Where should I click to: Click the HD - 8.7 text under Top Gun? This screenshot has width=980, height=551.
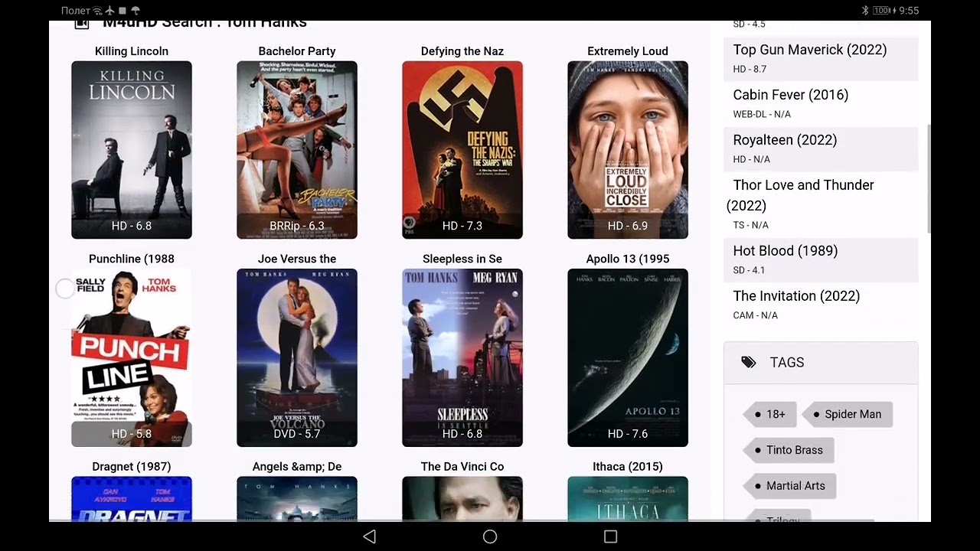750,69
